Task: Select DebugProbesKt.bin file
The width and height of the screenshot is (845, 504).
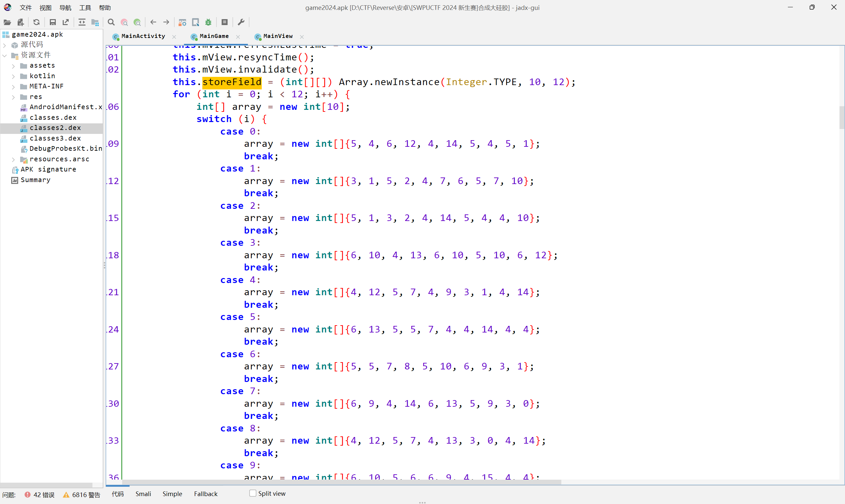Action: coord(66,148)
